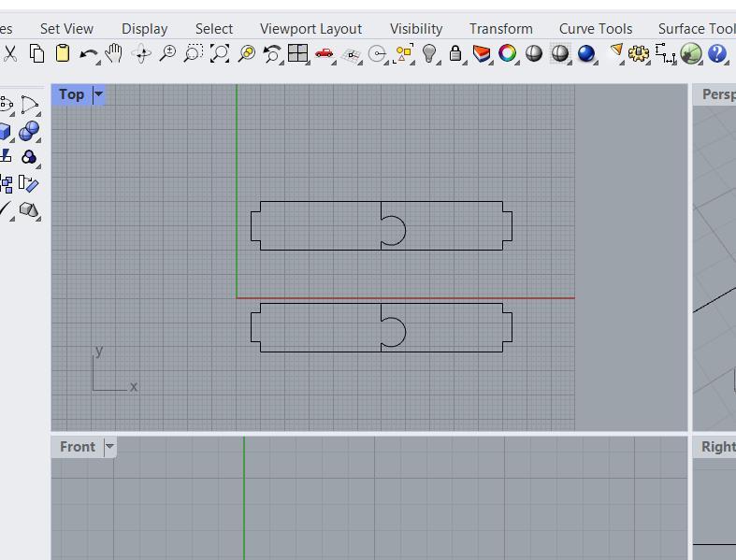Viewport: 736px width, 560px height.
Task: Click the Control points ellipse icon
Action: (x=7, y=104)
